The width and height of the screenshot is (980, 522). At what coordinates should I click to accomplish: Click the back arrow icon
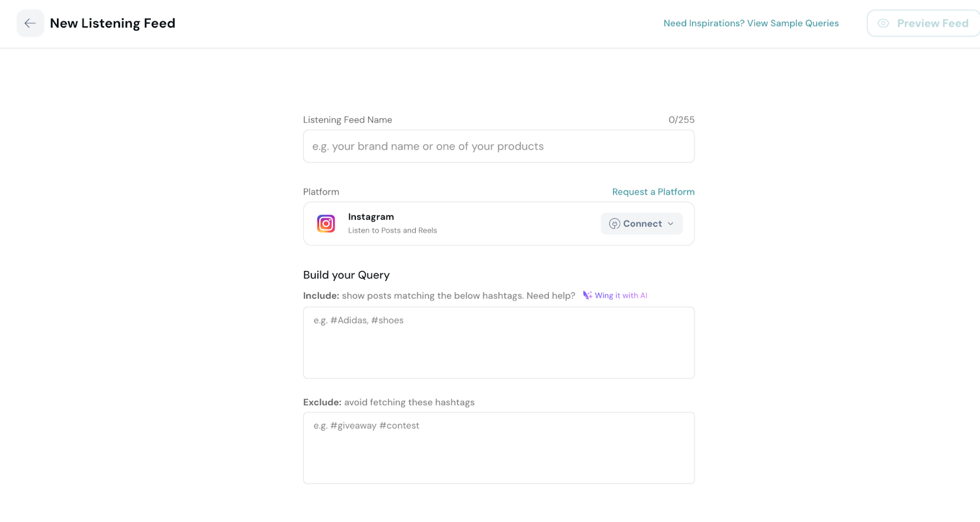click(30, 23)
